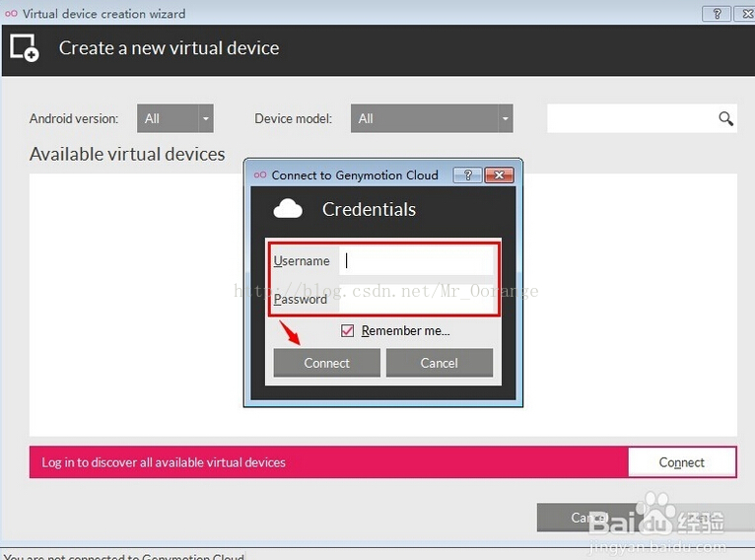Click Cancel in the Credentials dialog
Image resolution: width=755 pixels, height=560 pixels.
click(x=440, y=363)
